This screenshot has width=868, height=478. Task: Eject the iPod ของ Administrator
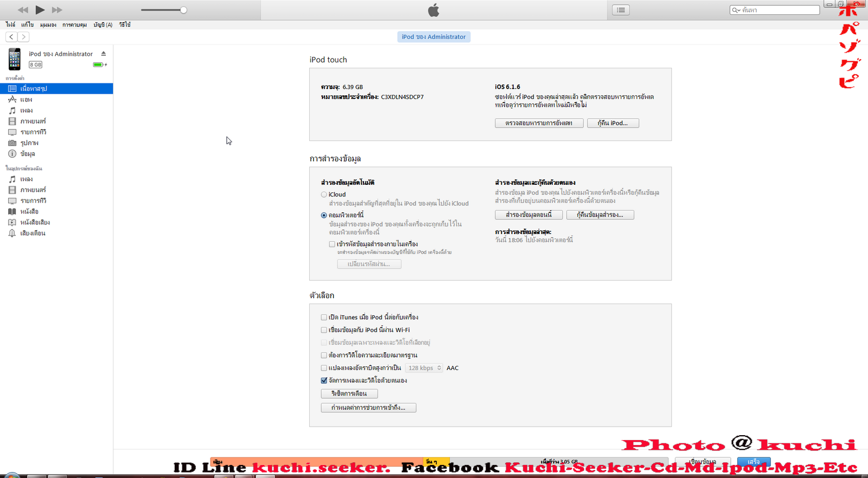coord(103,54)
